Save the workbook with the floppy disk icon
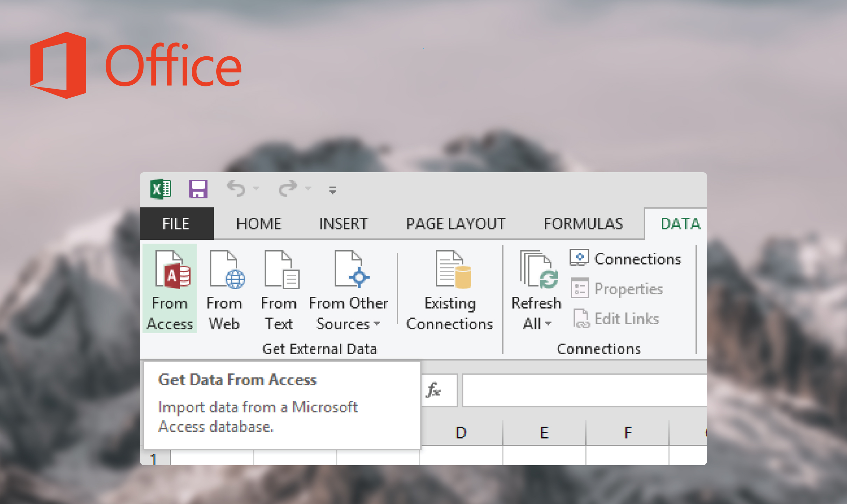 click(x=198, y=189)
